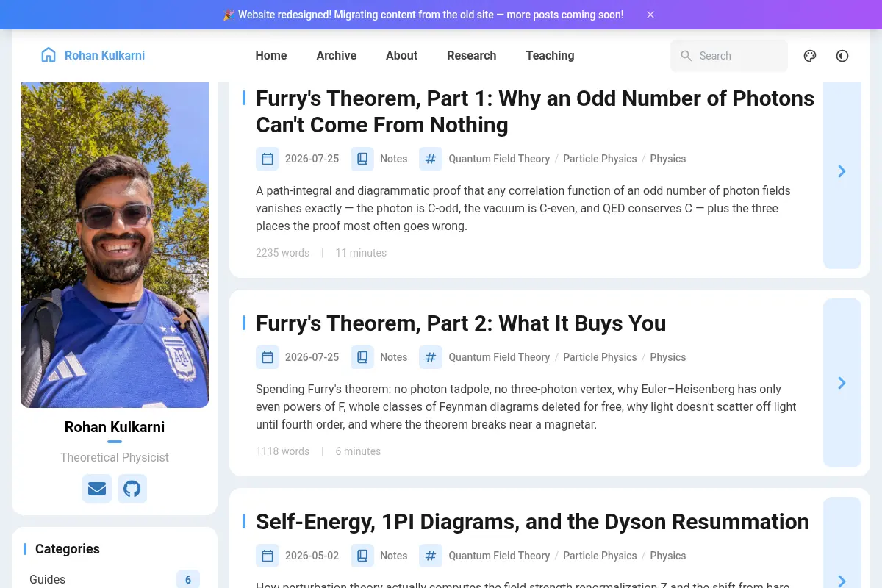This screenshot has height=588, width=882.
Task: Select Quantum Field Theory tag on Part 1
Action: click(x=499, y=159)
